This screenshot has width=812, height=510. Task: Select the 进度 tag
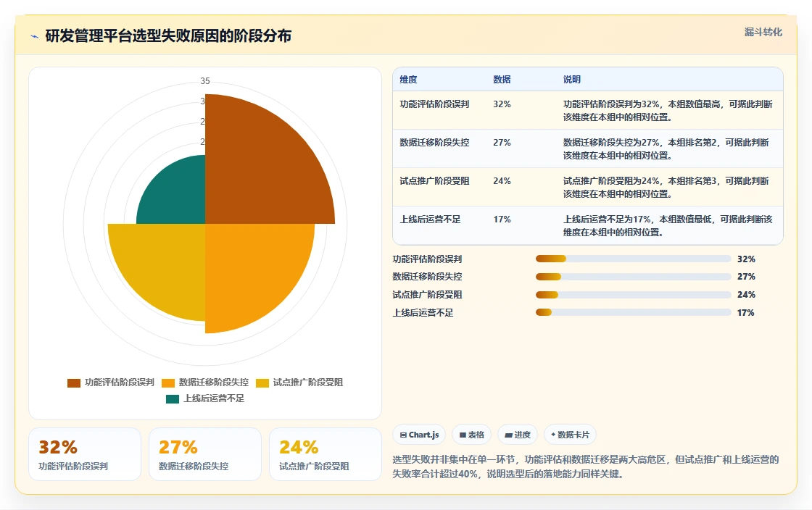pos(518,435)
